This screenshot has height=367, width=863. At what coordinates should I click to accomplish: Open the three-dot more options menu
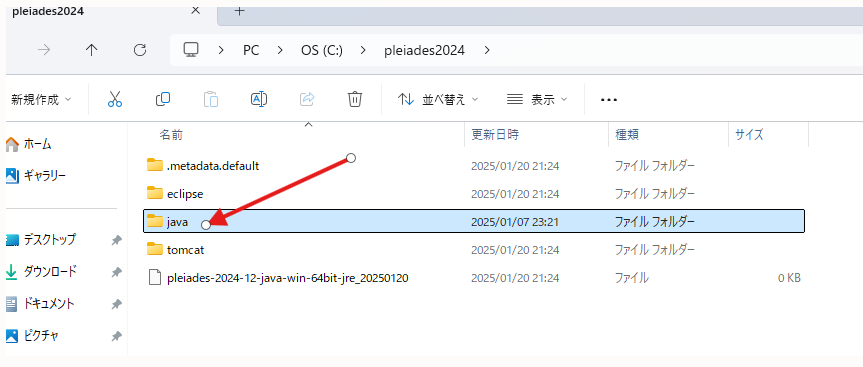(x=609, y=100)
